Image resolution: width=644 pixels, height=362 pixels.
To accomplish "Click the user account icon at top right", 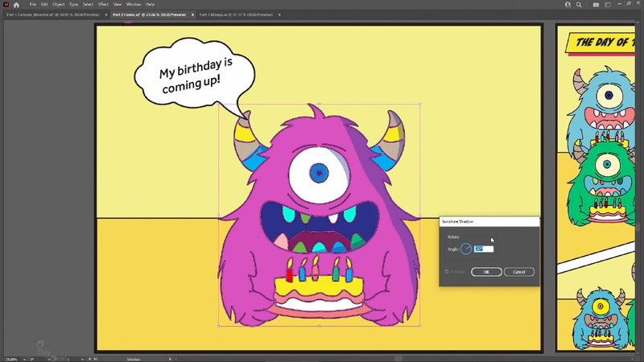I will [x=568, y=4].
